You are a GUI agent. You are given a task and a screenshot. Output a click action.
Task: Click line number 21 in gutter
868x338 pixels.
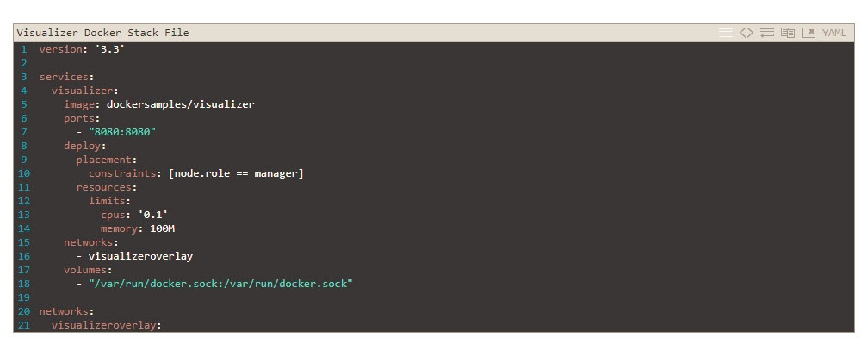[x=24, y=325]
